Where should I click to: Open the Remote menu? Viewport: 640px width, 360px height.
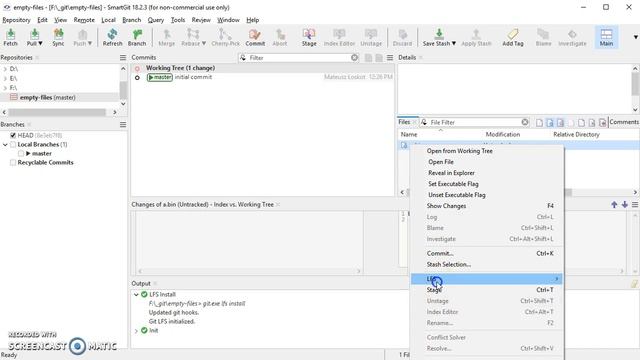pos(84,20)
